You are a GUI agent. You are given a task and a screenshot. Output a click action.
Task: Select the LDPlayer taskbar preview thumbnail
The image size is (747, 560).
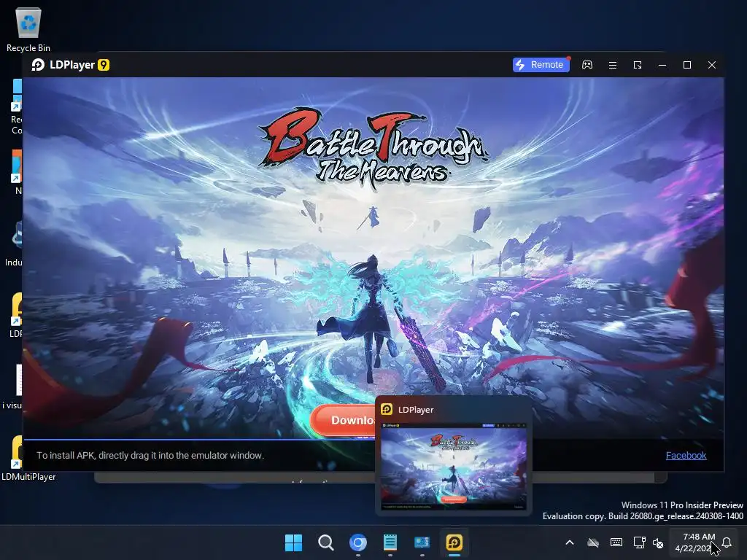[x=454, y=466]
